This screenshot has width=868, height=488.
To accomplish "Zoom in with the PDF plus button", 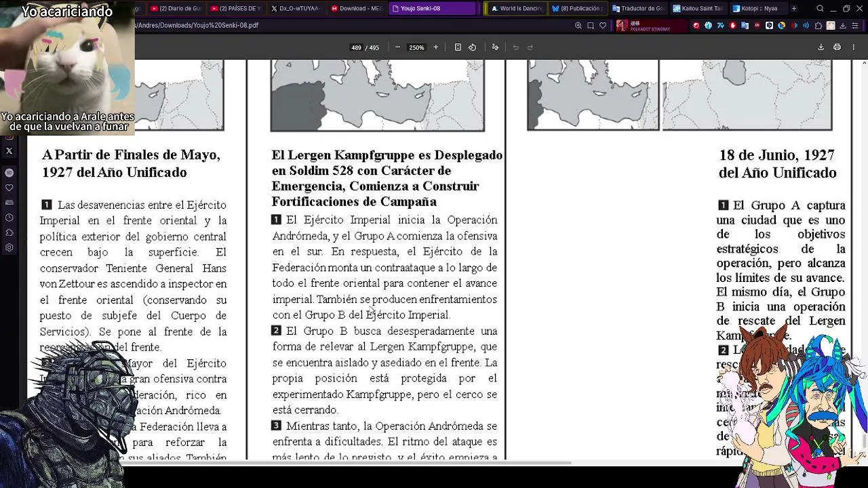I will [x=435, y=47].
